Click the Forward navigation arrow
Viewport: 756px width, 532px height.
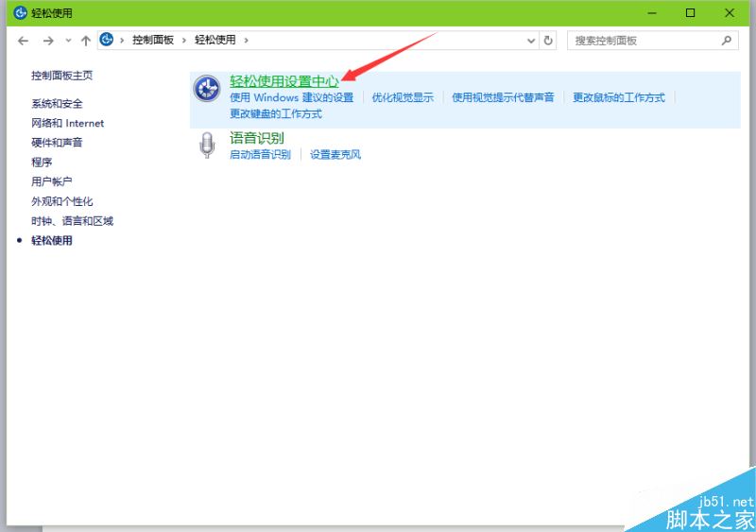coord(47,41)
